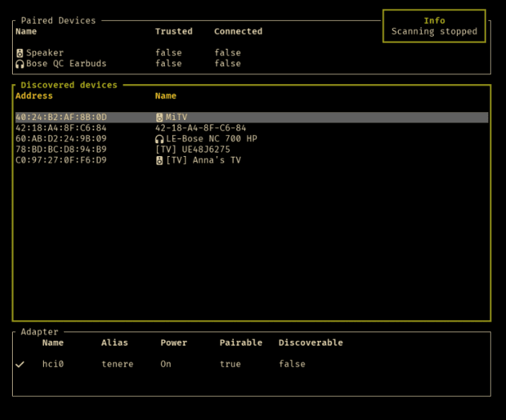Select address C0:97:27:0F:F6:D9

pos(61,160)
